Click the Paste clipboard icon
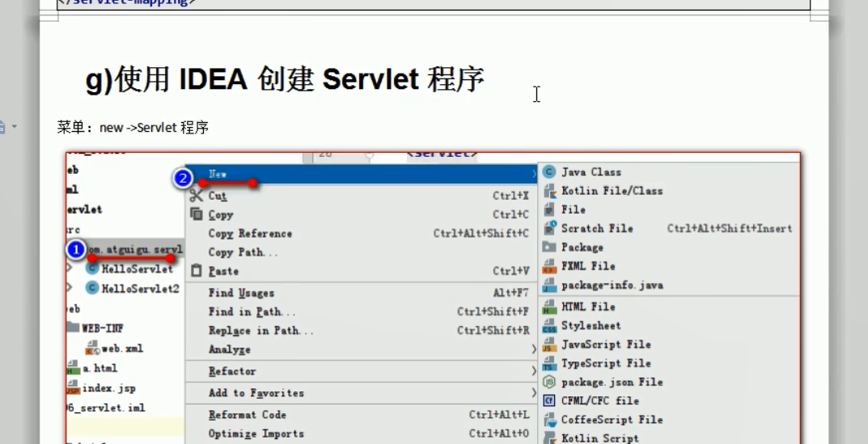The image size is (868, 444). click(196, 271)
